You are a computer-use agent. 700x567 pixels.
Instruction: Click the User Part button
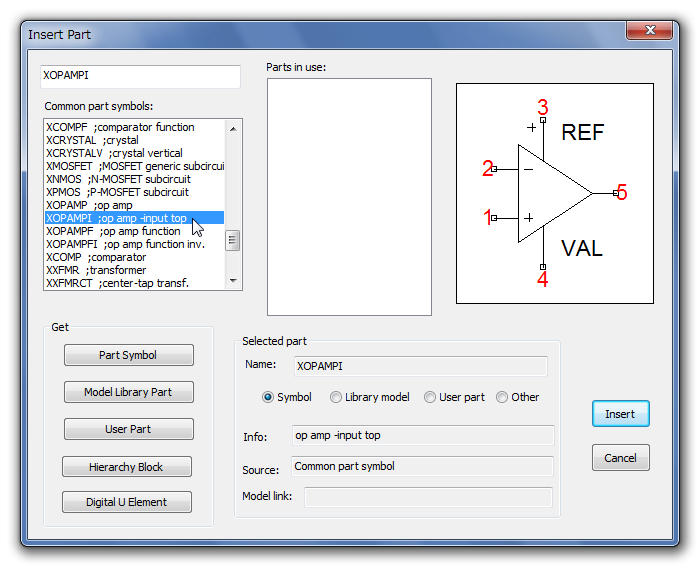point(129,429)
